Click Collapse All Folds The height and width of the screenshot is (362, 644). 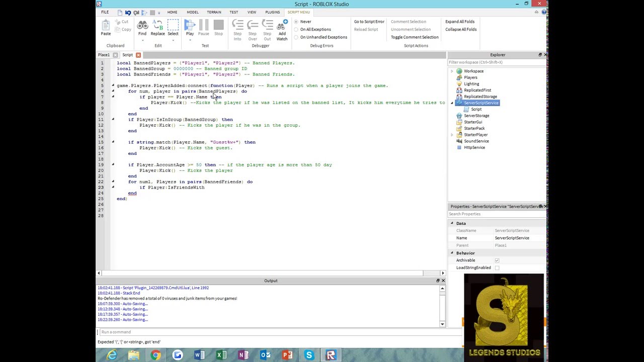[461, 29]
